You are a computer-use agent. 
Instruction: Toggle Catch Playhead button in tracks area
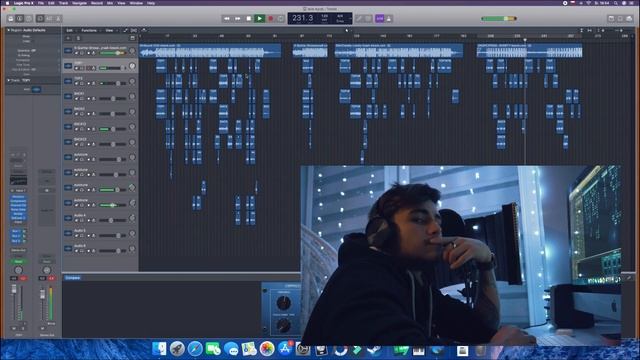[x=144, y=31]
